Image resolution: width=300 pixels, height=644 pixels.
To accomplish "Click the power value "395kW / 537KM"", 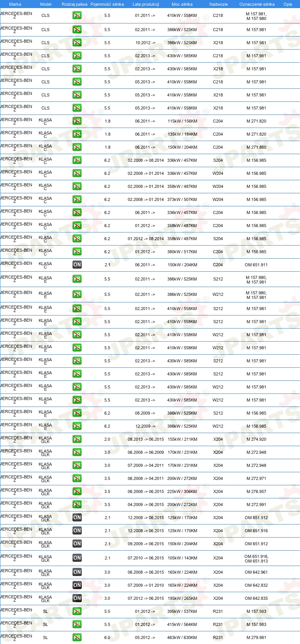I will (x=182, y=611).
